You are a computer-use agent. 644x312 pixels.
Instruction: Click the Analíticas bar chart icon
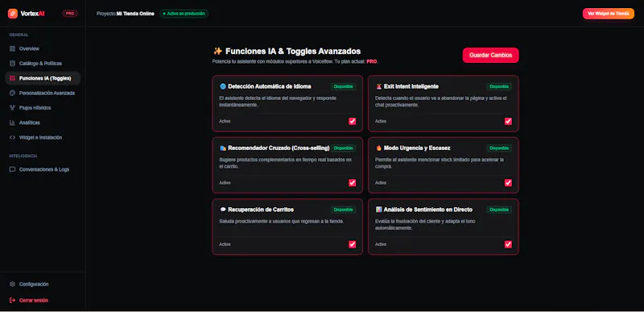click(x=12, y=123)
